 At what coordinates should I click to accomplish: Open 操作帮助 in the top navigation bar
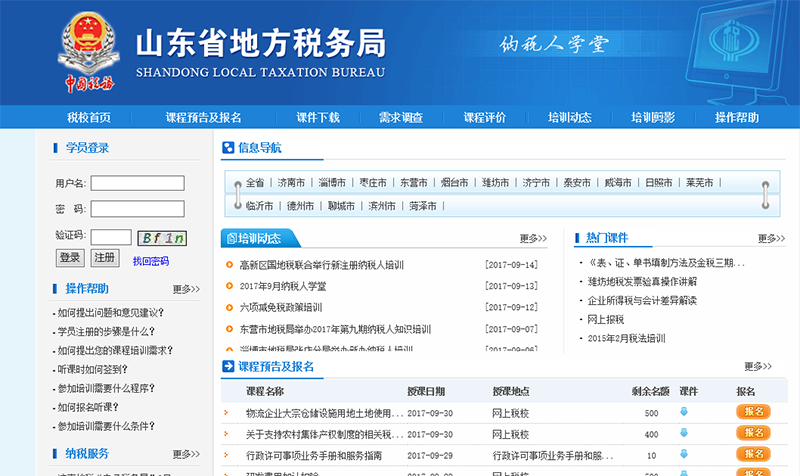737,118
